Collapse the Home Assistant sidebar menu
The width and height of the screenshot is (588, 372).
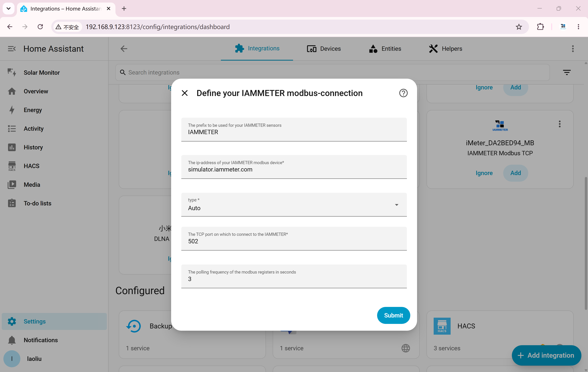11,49
